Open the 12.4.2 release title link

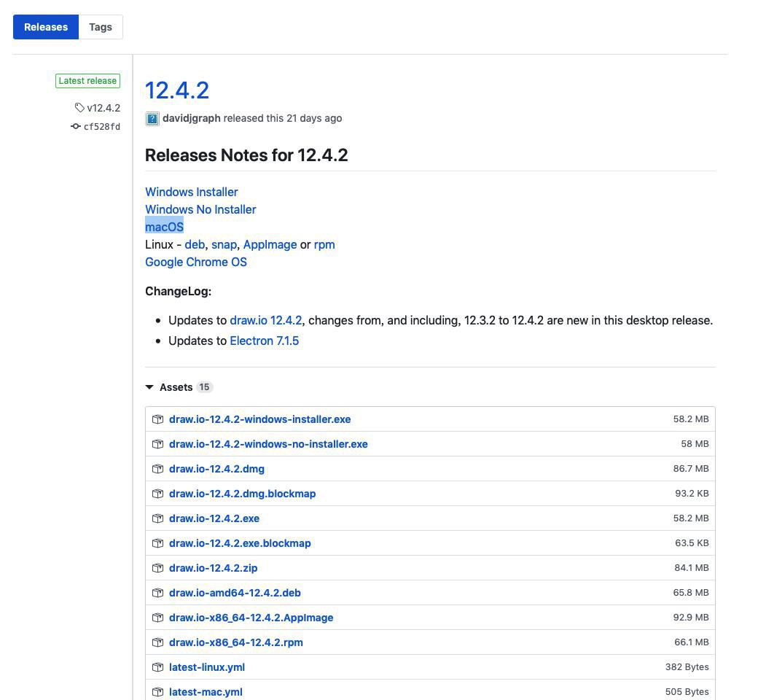coord(177,90)
